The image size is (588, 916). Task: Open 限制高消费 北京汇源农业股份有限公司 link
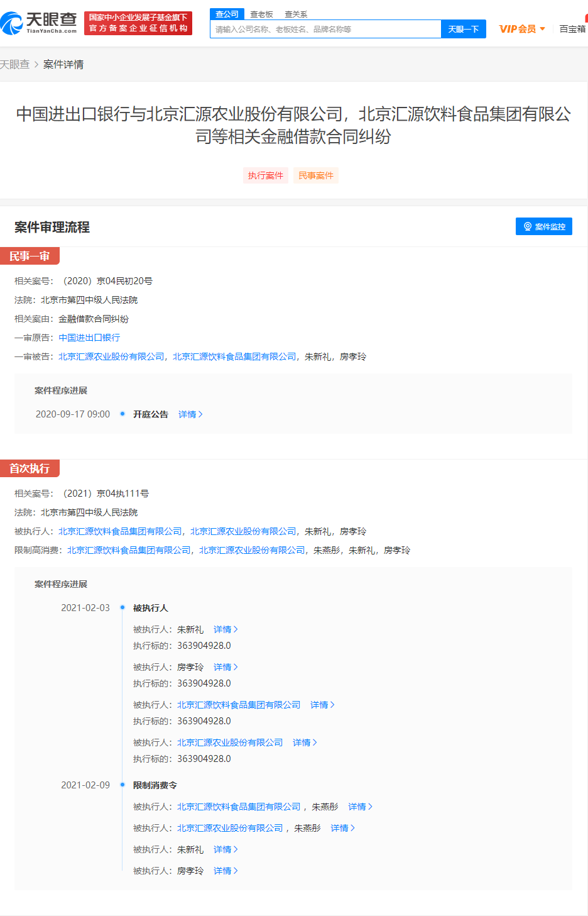[252, 550]
